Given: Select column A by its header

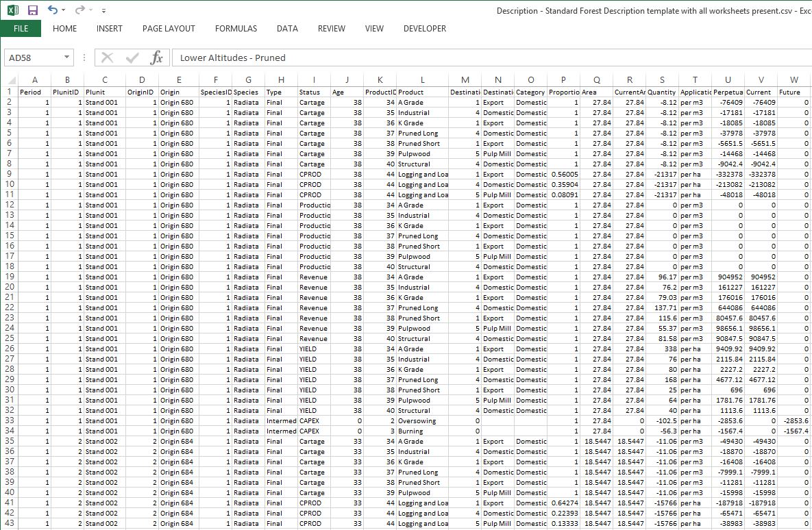Looking at the screenshot, I should (35, 79).
